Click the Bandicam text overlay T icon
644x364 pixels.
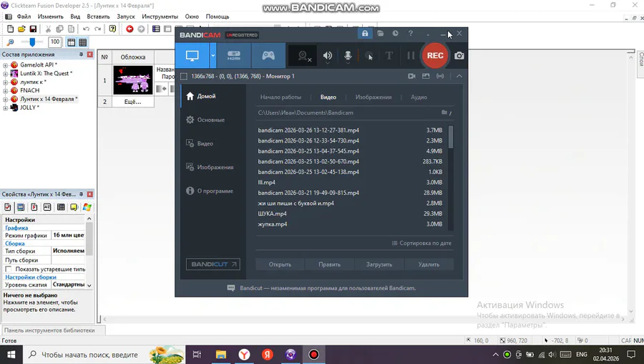[389, 55]
